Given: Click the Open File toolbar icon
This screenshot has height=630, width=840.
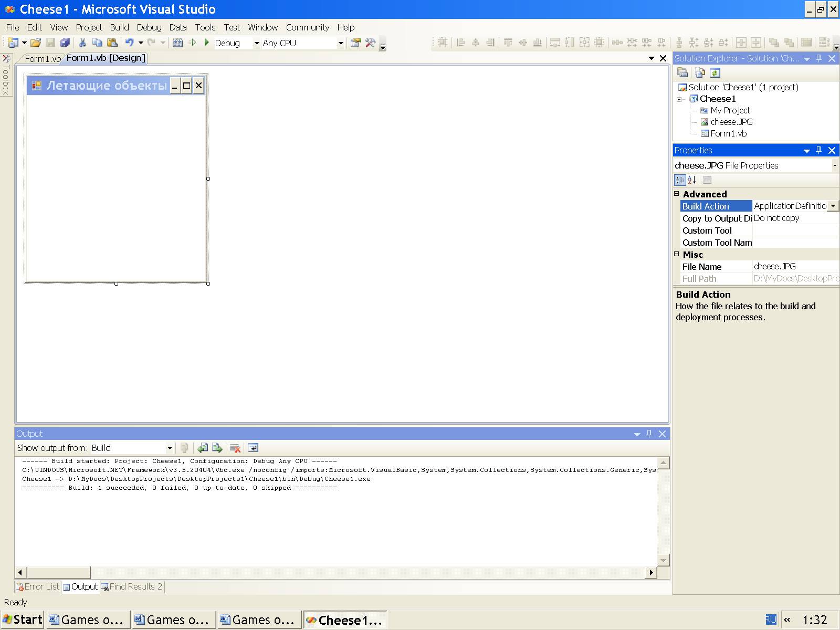Looking at the screenshot, I should click(35, 43).
